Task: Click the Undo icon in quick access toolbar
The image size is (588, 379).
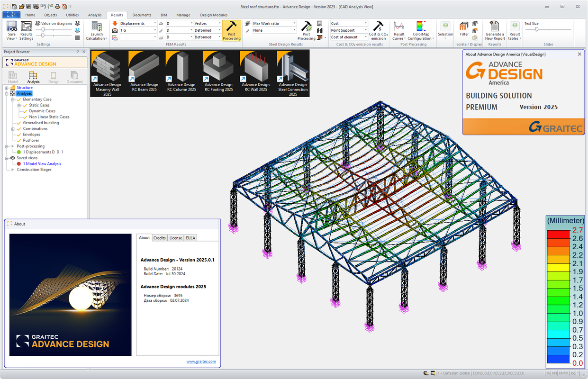Action: click(x=43, y=7)
